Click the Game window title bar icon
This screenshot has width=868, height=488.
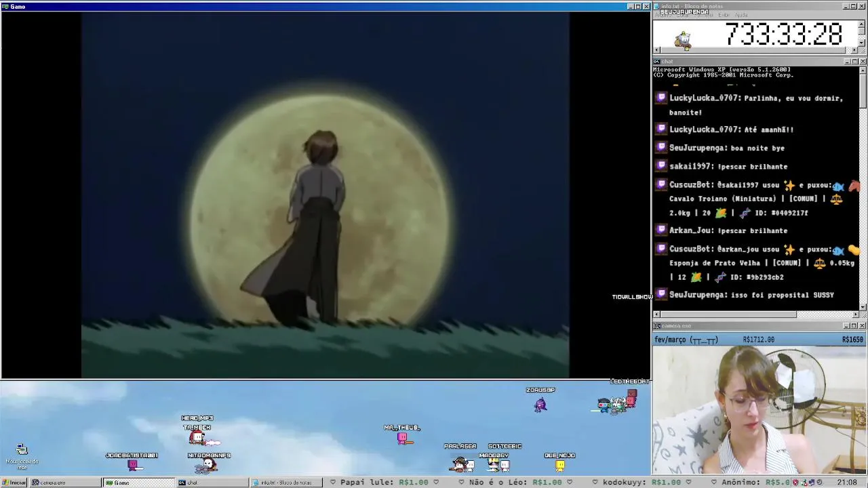coord(5,6)
